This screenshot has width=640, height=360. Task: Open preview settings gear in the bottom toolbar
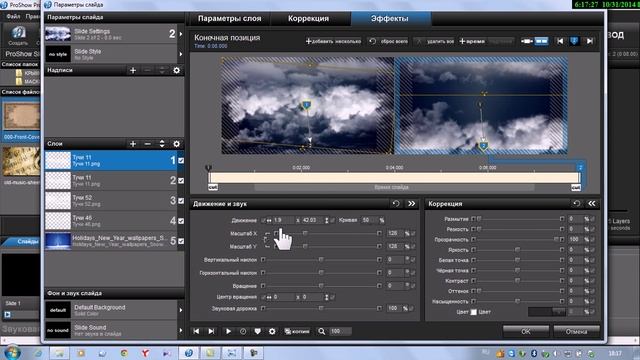[272, 331]
